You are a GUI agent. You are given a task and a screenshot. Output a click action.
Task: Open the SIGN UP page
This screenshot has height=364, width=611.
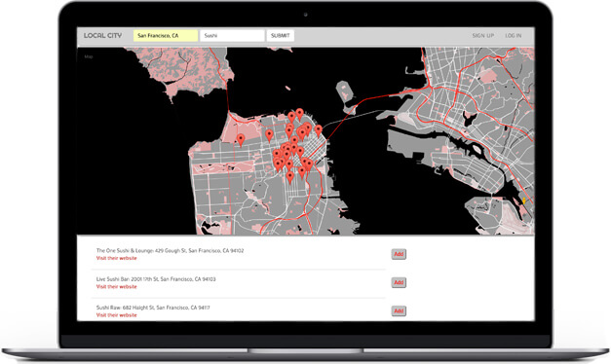482,35
